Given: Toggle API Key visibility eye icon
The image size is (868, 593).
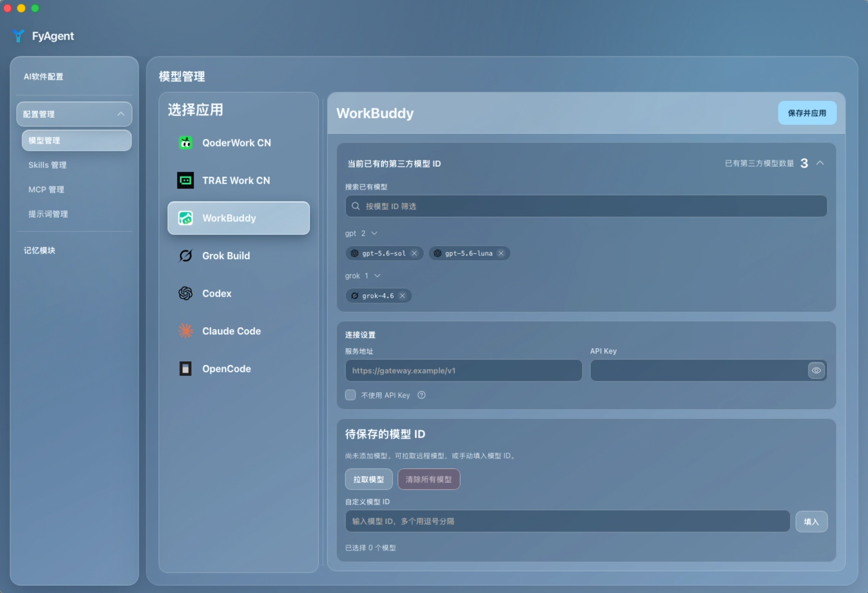Looking at the screenshot, I should 816,371.
